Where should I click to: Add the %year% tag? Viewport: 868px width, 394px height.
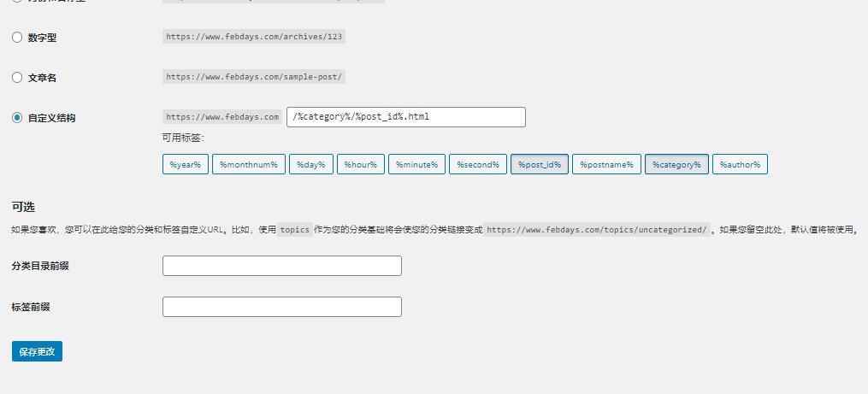tap(186, 164)
